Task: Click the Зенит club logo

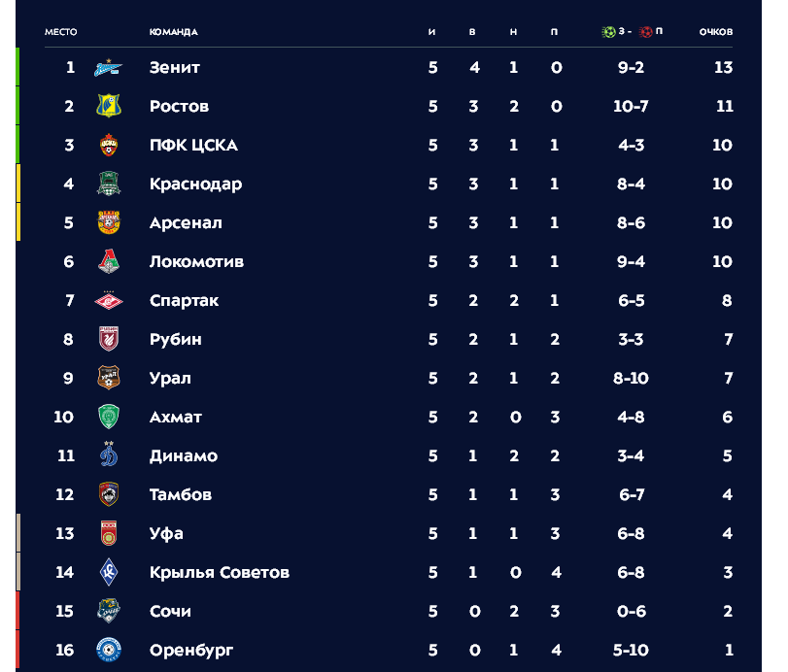Action: [109, 67]
